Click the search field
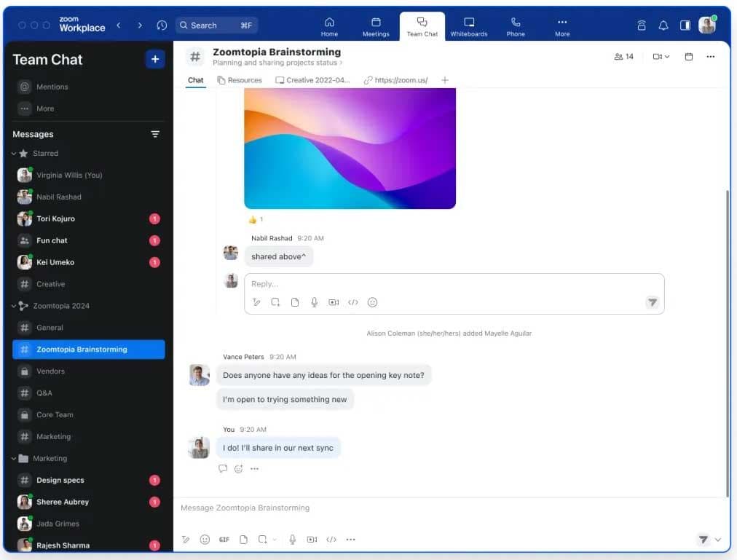737x560 pixels. point(216,25)
